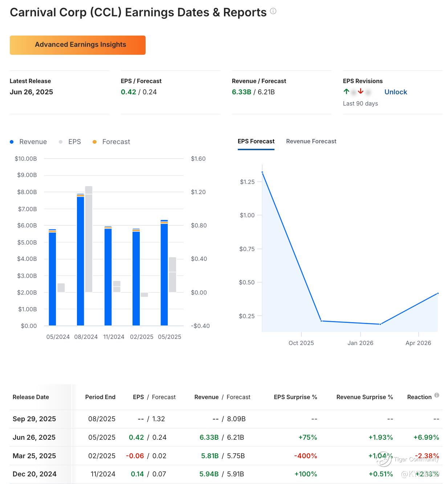Click the red down arrow in EPS Revisions
This screenshot has height=484, width=448.
pyautogui.click(x=361, y=91)
